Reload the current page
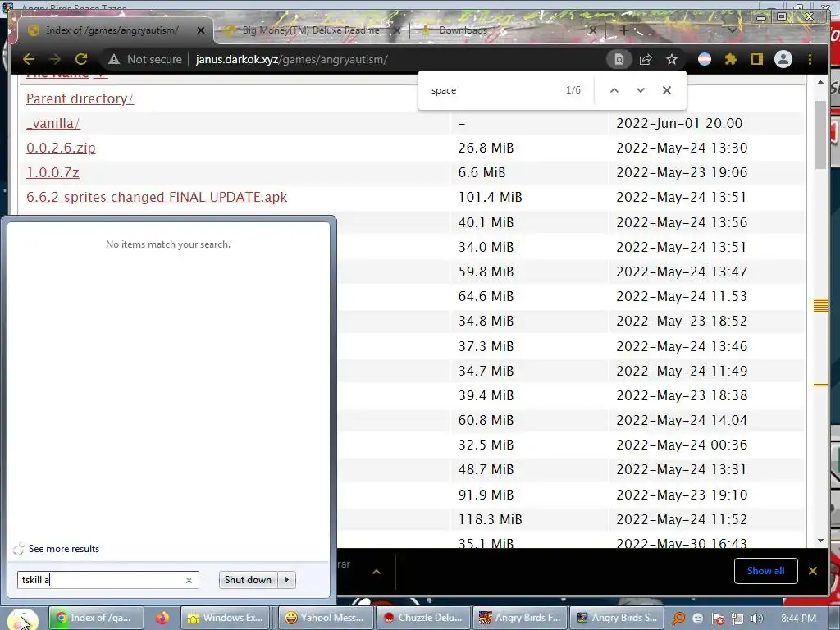The width and height of the screenshot is (840, 630). [x=81, y=59]
